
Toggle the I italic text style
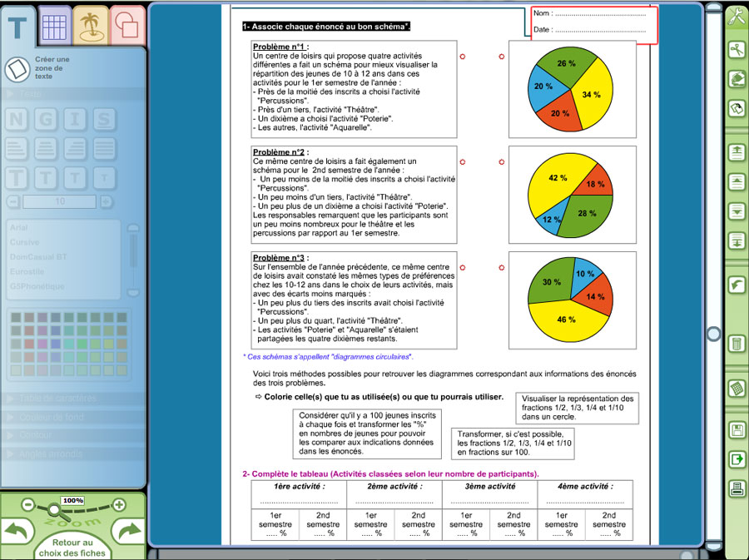pyautogui.click(x=74, y=120)
